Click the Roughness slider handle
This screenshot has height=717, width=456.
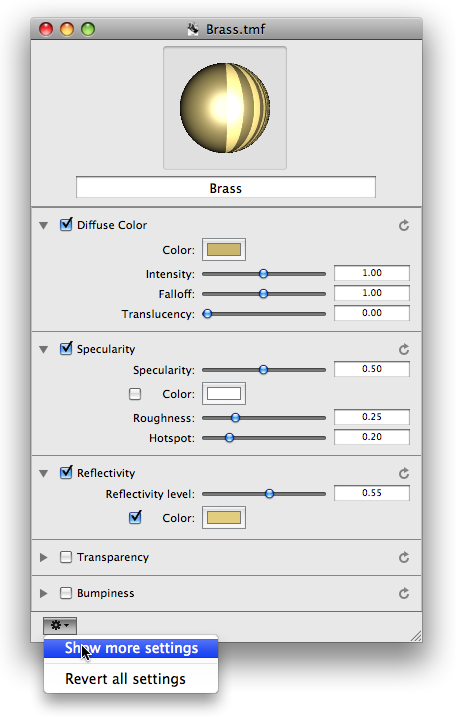click(x=235, y=417)
